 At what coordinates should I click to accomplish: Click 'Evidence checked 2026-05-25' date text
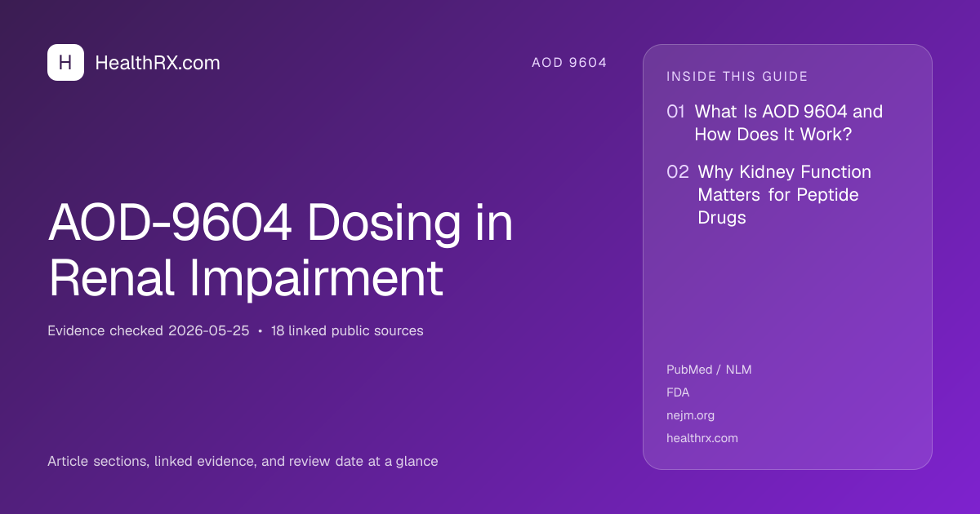click(x=148, y=331)
